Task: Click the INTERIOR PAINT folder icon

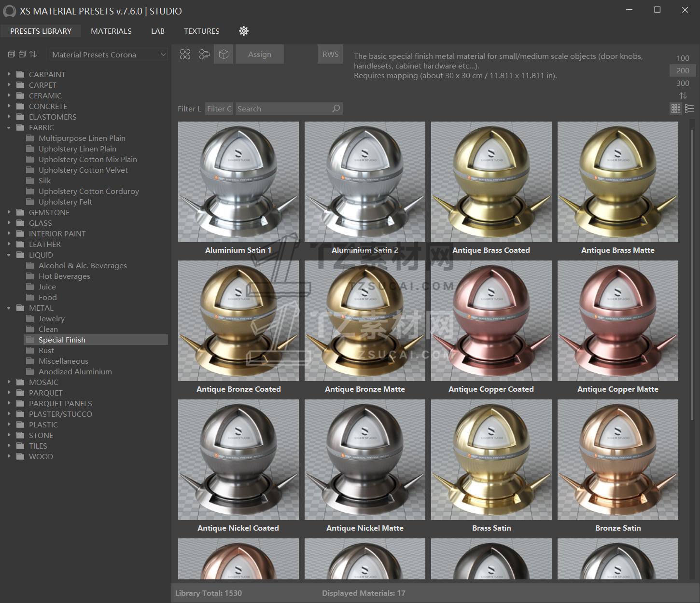Action: coord(20,233)
